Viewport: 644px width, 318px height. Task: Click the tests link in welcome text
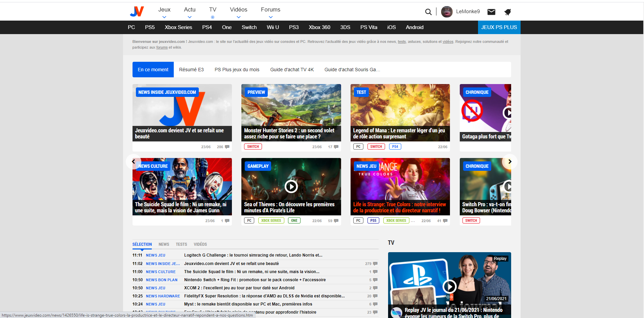402,42
